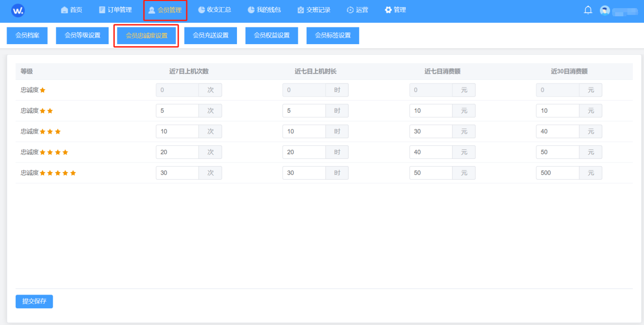Click disabled 近7日上机次数 field in one-star row
Viewport: 644px width, 325px height.
point(177,90)
